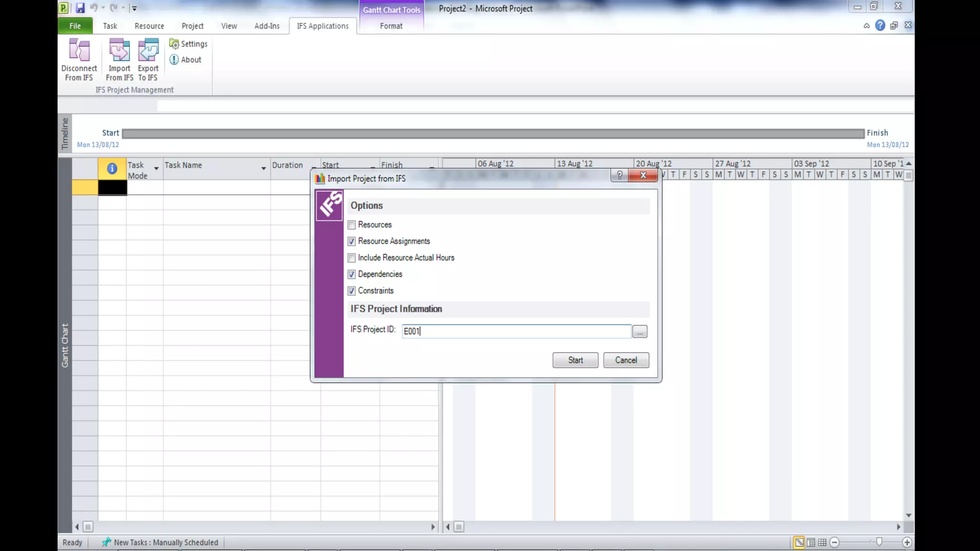This screenshot has height=551, width=980.
Task: Click the IFS Project ID input field
Action: [x=516, y=331]
